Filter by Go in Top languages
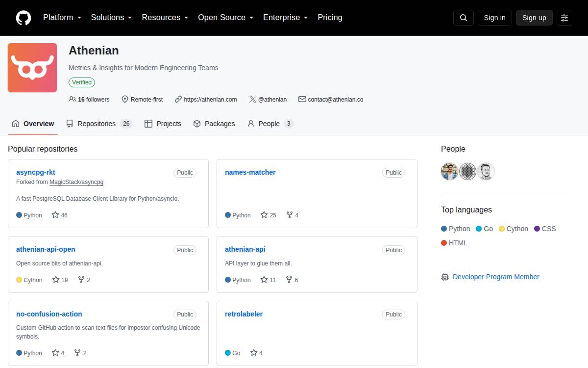 pos(485,229)
